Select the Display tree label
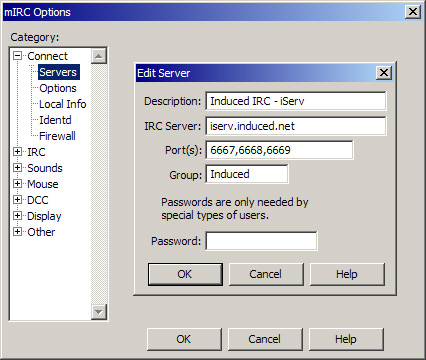This screenshot has width=426, height=360. tap(44, 216)
